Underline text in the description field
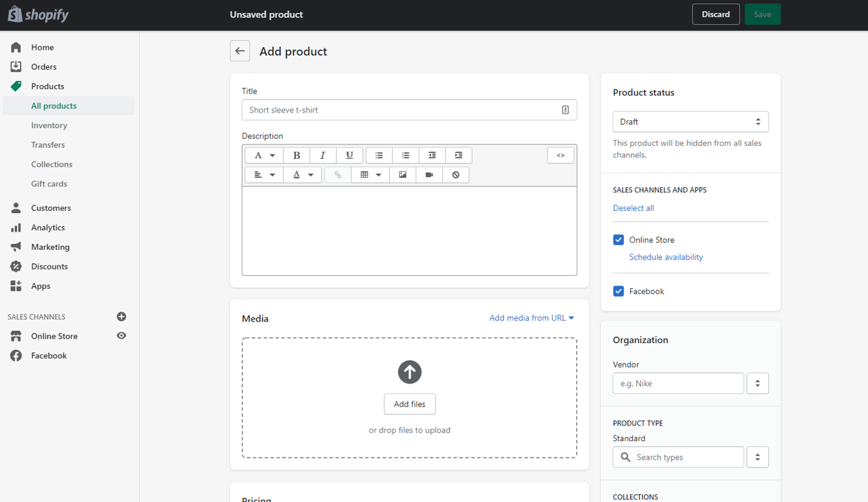Screen dimensions: 868x502 click(x=349, y=155)
